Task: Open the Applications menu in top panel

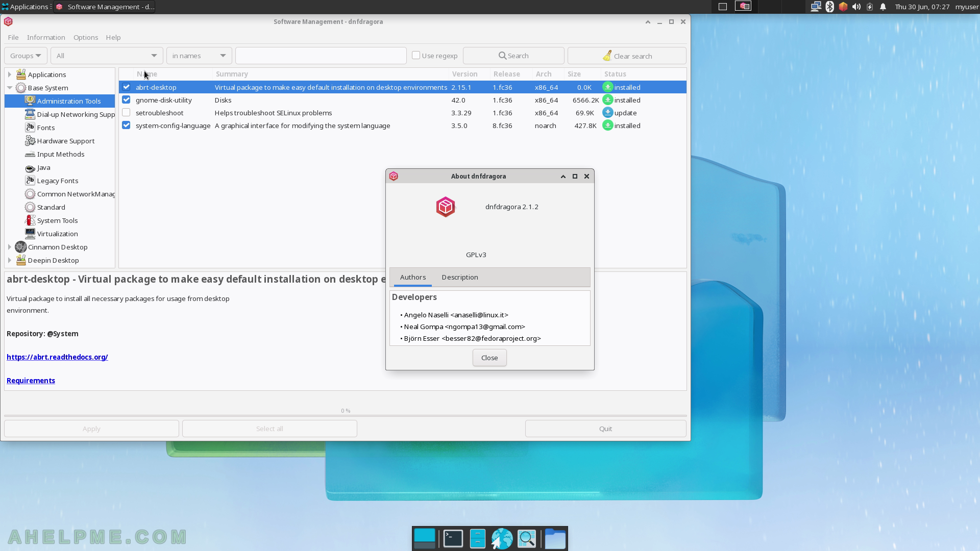Action: click(25, 7)
